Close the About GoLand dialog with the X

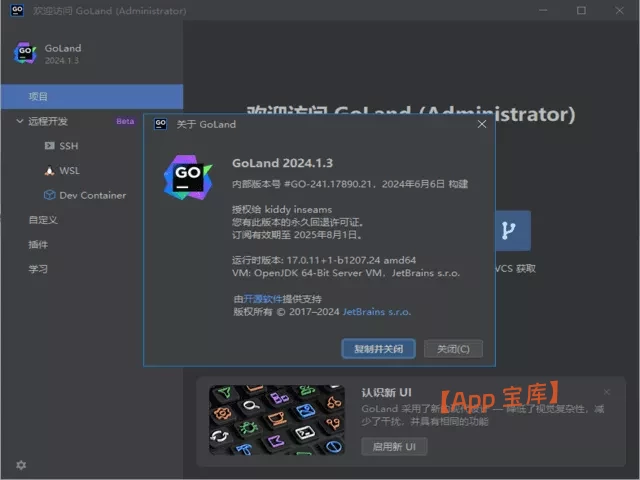[482, 124]
